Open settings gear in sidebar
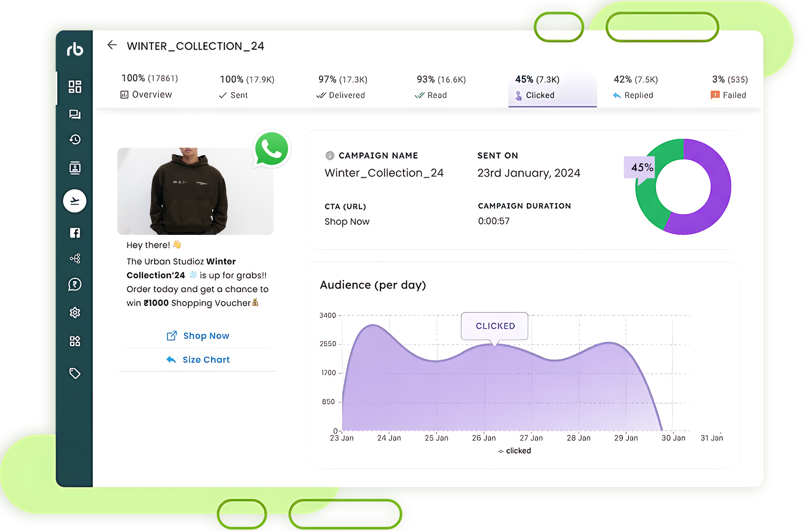Screen dimensions: 812x531 click(75, 312)
